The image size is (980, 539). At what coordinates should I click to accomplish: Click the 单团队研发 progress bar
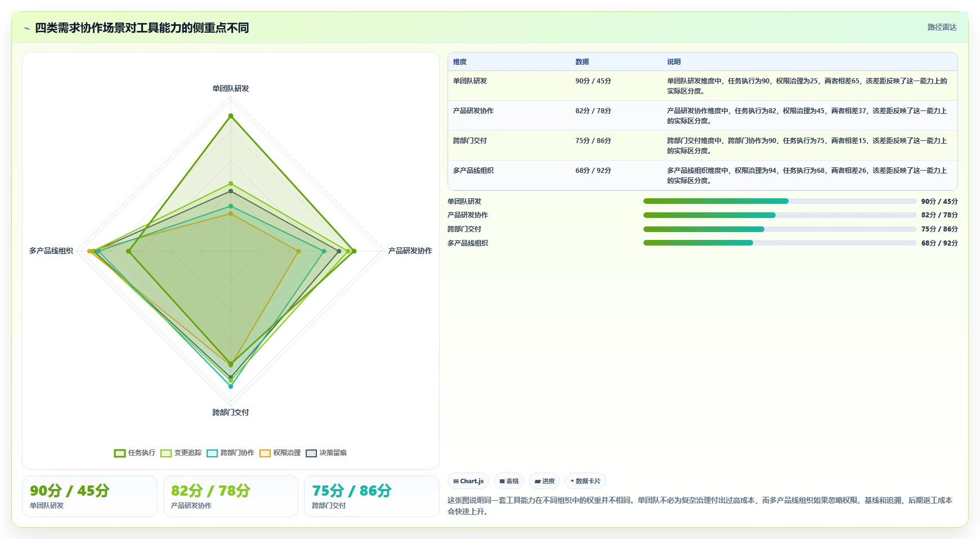coord(780,201)
